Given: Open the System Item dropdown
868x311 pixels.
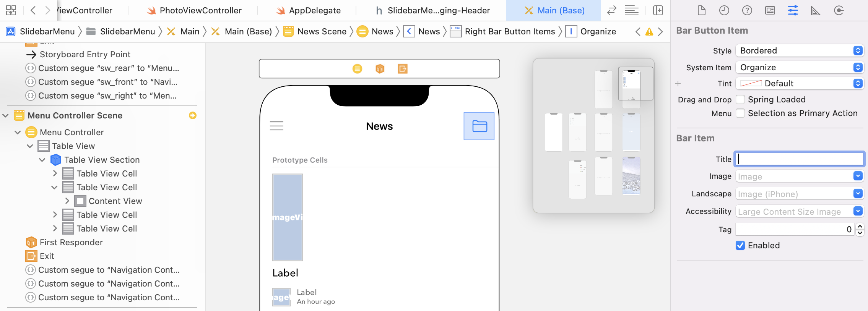Looking at the screenshot, I should 799,68.
